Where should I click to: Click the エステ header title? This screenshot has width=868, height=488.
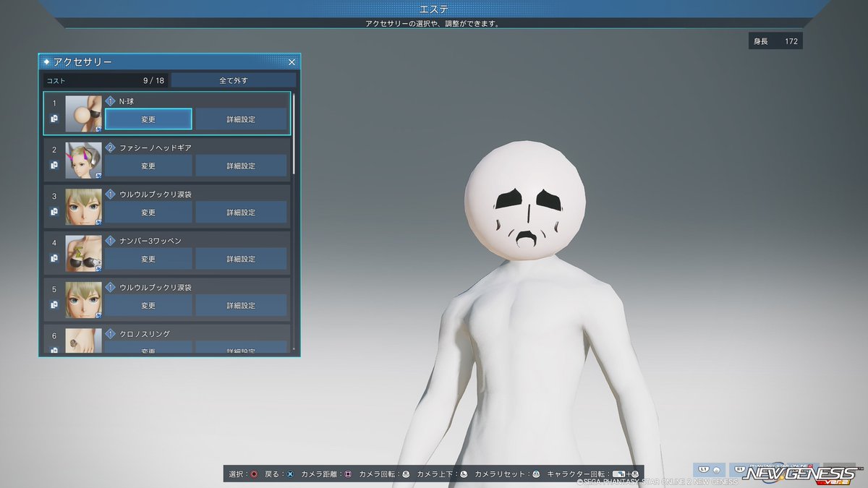pyautogui.click(x=433, y=9)
